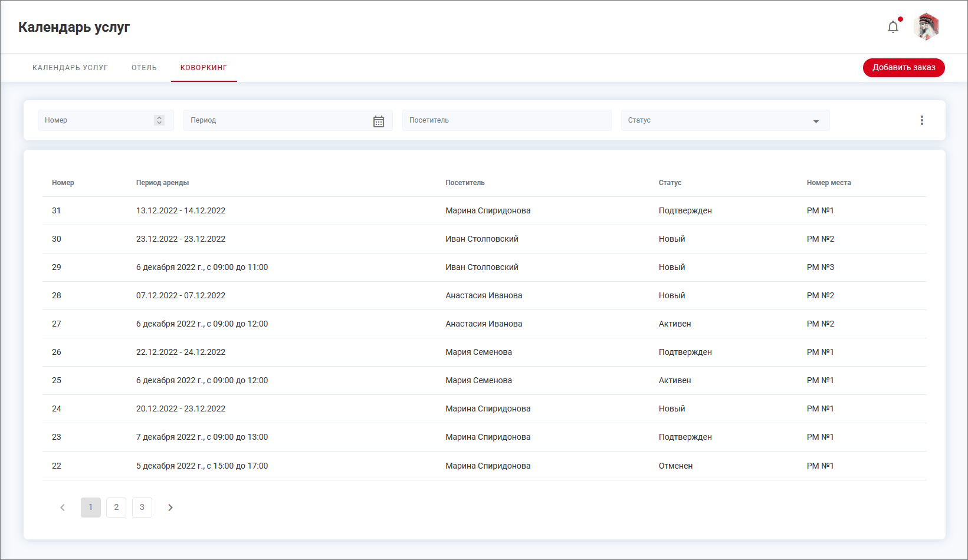
Task: Expand the Статус dropdown
Action: click(816, 121)
